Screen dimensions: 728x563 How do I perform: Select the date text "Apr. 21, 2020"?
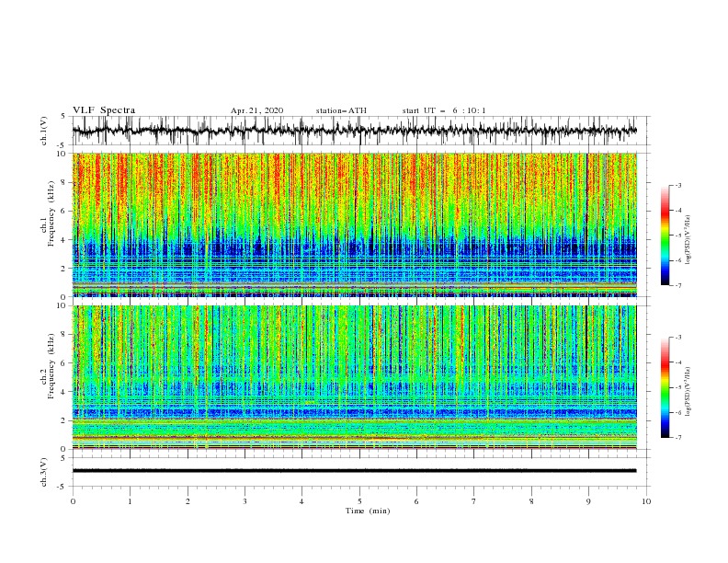pyautogui.click(x=256, y=110)
